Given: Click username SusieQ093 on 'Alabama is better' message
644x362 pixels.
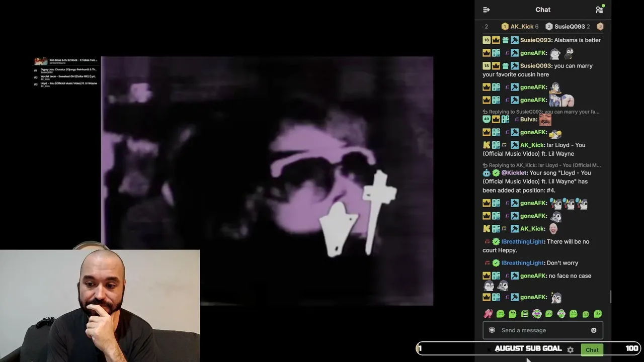Looking at the screenshot, I should pyautogui.click(x=535, y=40).
